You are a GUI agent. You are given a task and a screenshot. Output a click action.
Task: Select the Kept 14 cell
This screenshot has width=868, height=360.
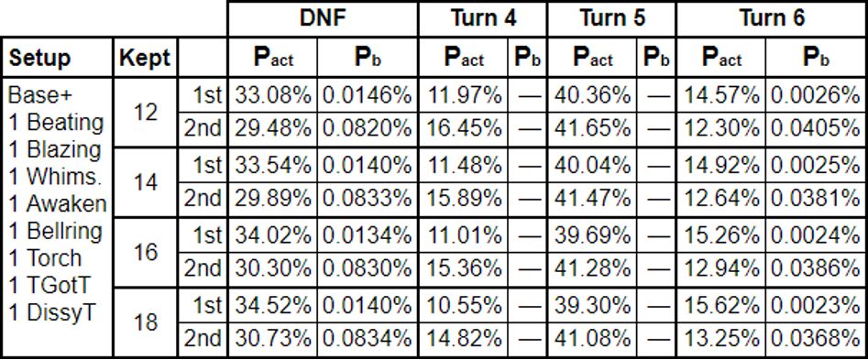[x=145, y=182]
